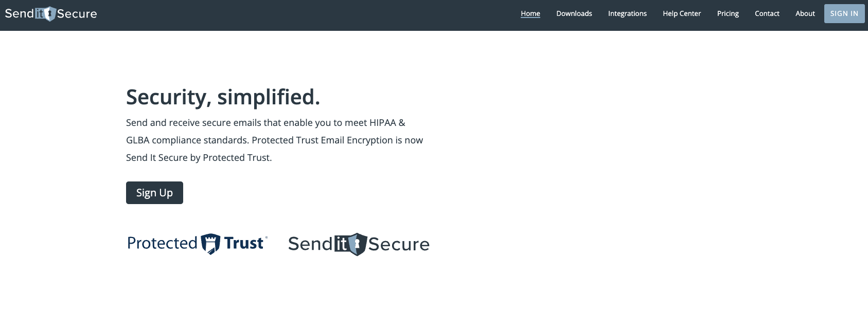Go to the Home page
The width and height of the screenshot is (868, 311).
530,13
